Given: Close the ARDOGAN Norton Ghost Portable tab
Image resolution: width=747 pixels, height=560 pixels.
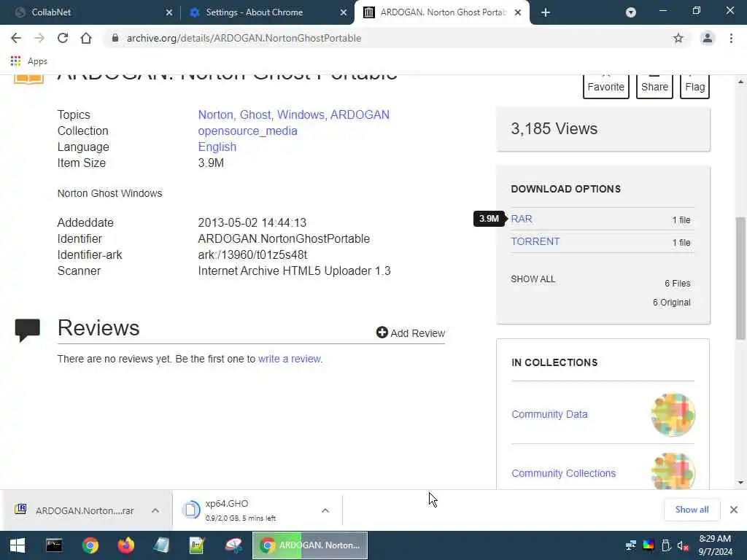Looking at the screenshot, I should pyautogui.click(x=518, y=12).
